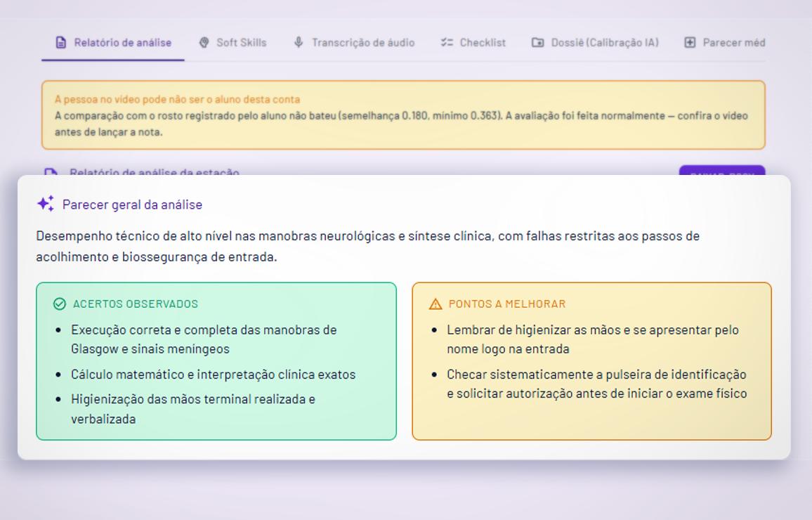The image size is (812, 520).
Task: Click the 'PONTOS A MELHORAR' label
Action: (x=507, y=304)
